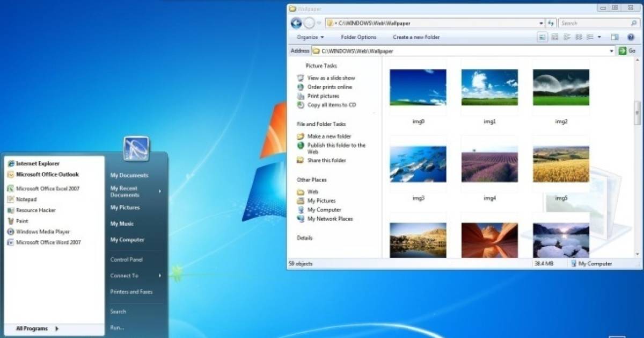Viewport: 644px width, 338px height.
Task: Click the Order prints online icon
Action: point(301,87)
